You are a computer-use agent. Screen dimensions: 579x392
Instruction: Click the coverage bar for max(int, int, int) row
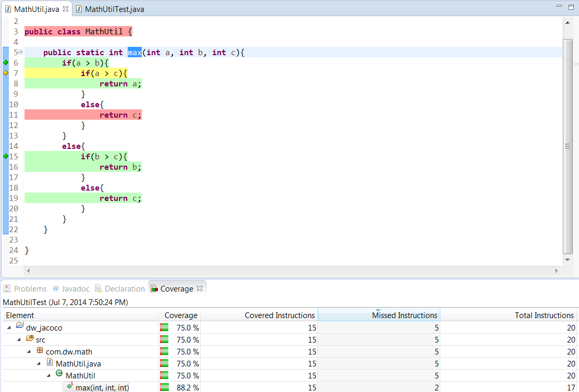(164, 387)
